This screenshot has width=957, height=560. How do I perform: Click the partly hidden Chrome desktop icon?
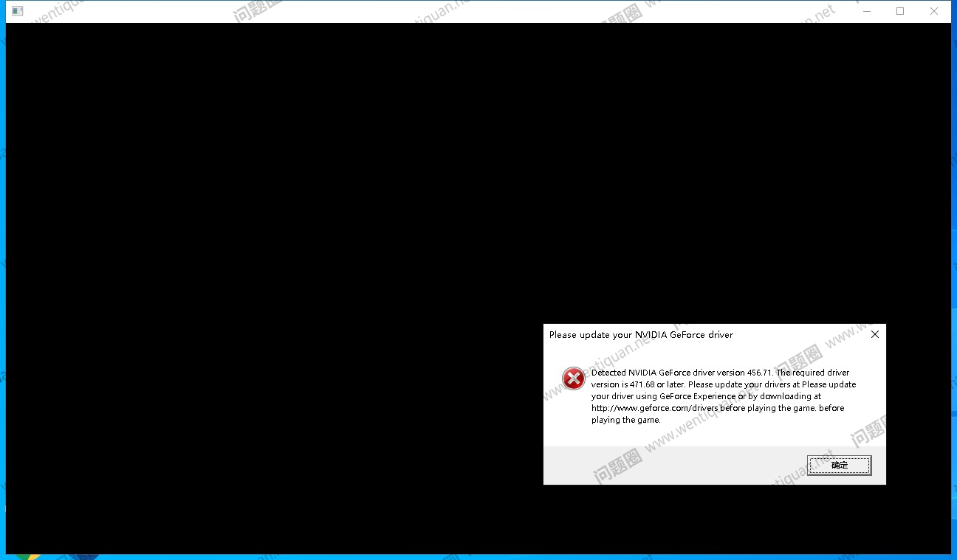point(27,556)
